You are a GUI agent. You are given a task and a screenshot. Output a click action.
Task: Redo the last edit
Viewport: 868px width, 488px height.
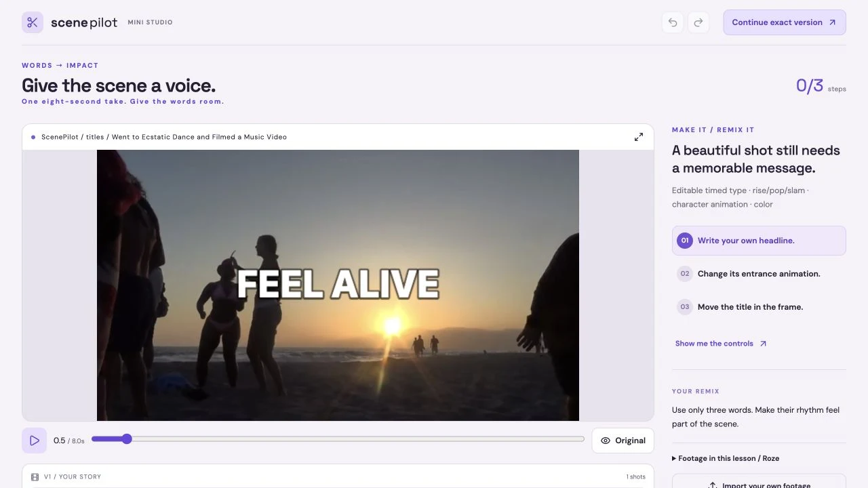698,22
